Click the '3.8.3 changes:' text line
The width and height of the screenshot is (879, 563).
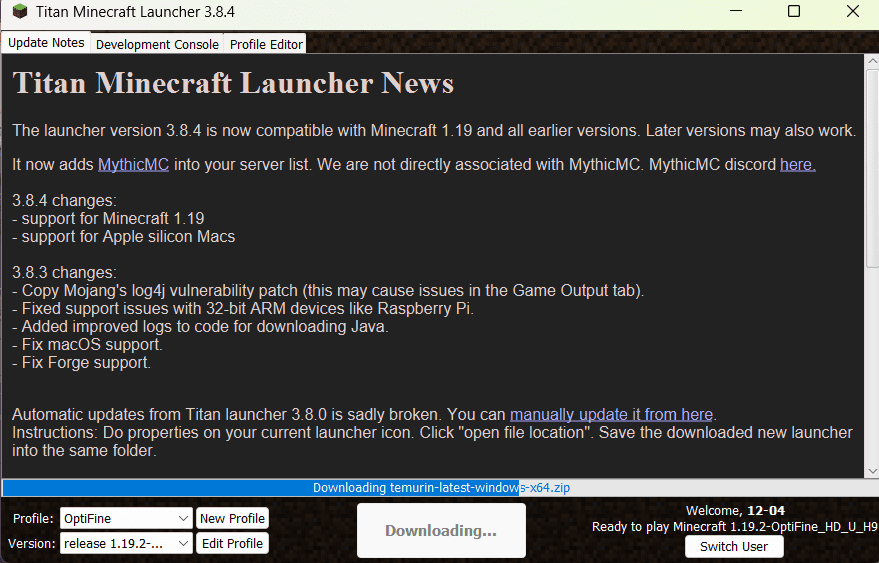pos(64,273)
